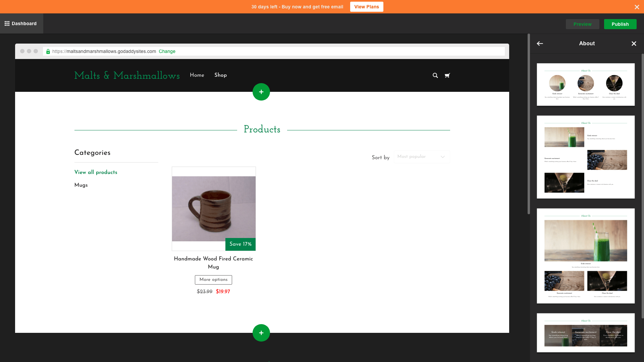The image size is (644, 362).
Task: Add section above Products with plus button
Action: 261,92
